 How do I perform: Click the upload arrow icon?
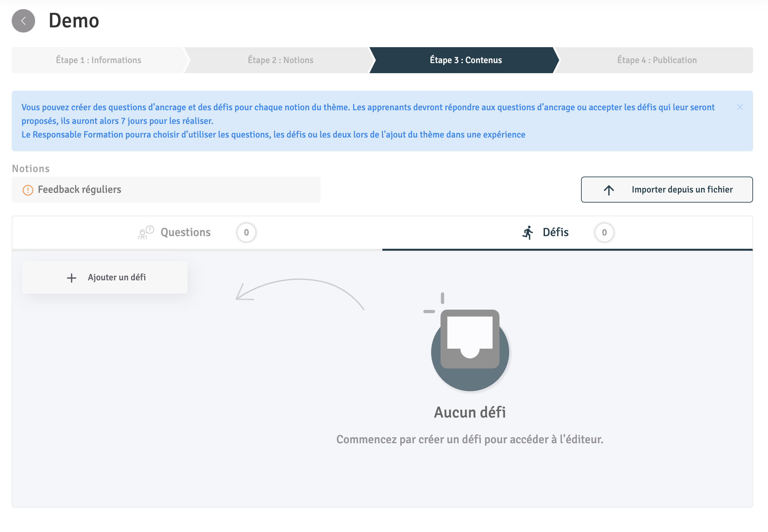608,190
